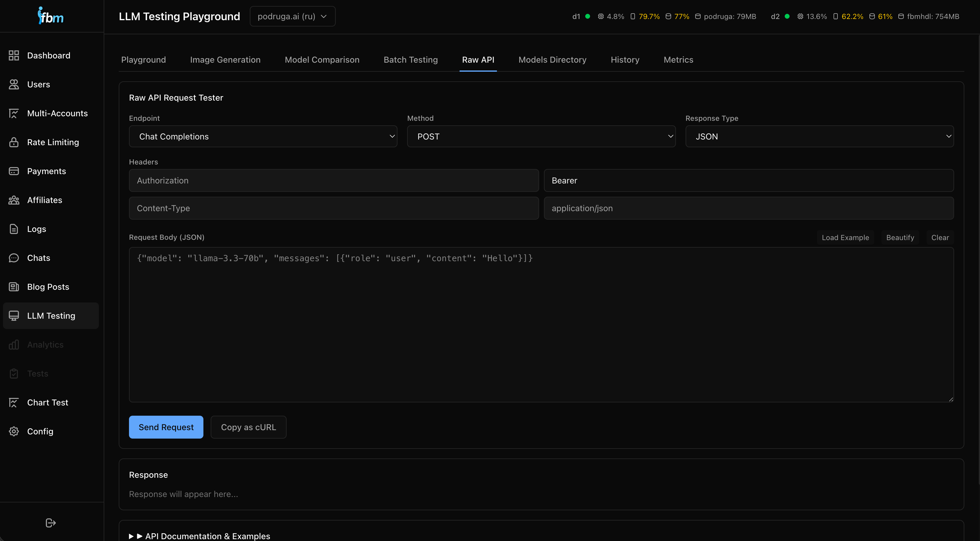Open the podruga.ai (ru) site selector
This screenshot has height=541, width=980.
(292, 16)
